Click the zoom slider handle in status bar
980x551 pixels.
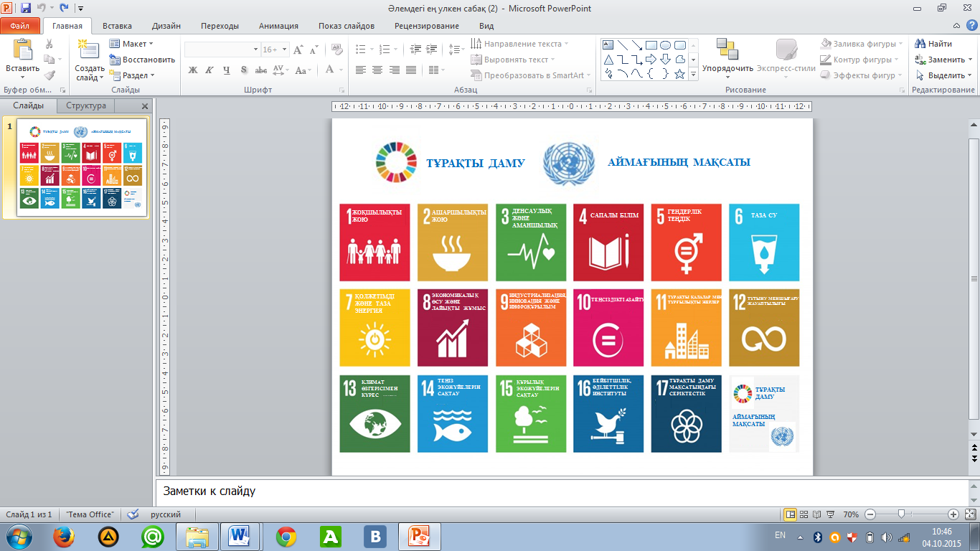(901, 514)
